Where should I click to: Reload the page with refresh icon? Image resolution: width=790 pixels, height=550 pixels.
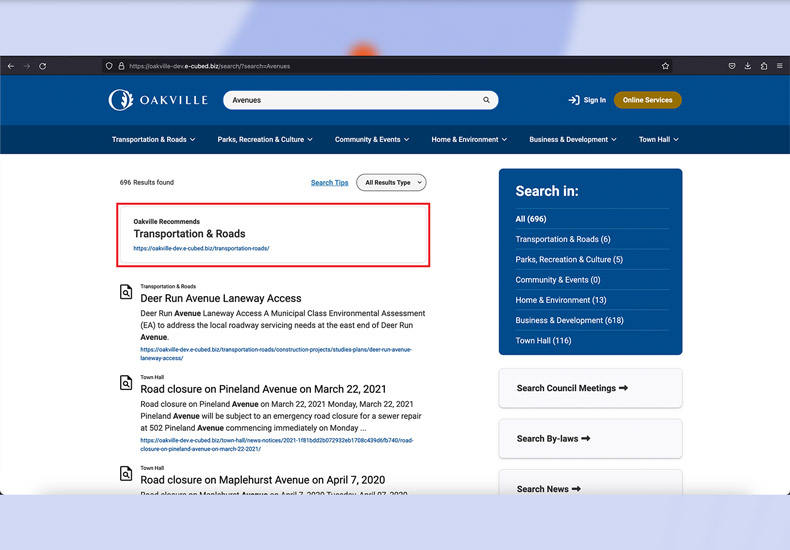(43, 66)
